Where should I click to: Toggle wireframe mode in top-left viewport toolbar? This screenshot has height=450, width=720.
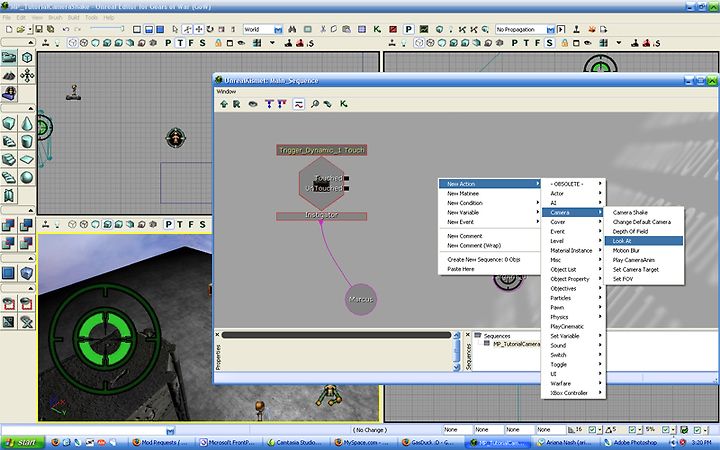73,43
